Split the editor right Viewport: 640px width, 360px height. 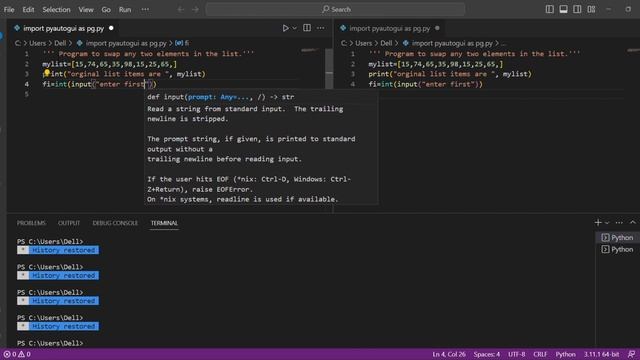pyautogui.click(x=307, y=28)
